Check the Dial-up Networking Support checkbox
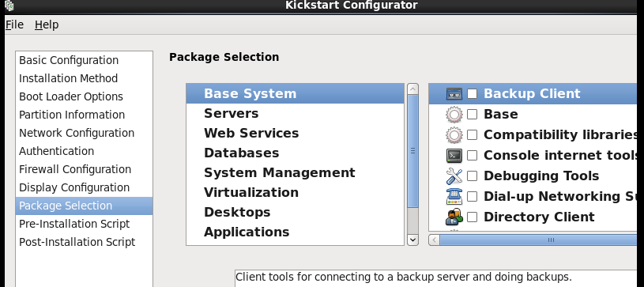644x287 pixels. point(472,197)
